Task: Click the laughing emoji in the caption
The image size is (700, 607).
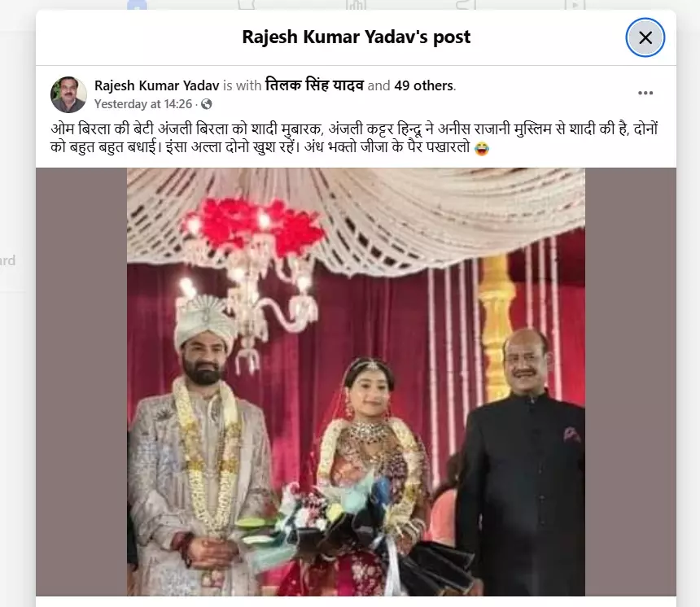Action: click(482, 148)
